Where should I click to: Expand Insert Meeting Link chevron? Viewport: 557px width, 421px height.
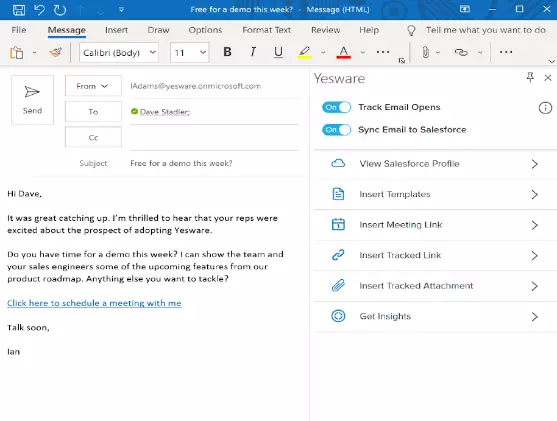(x=535, y=225)
